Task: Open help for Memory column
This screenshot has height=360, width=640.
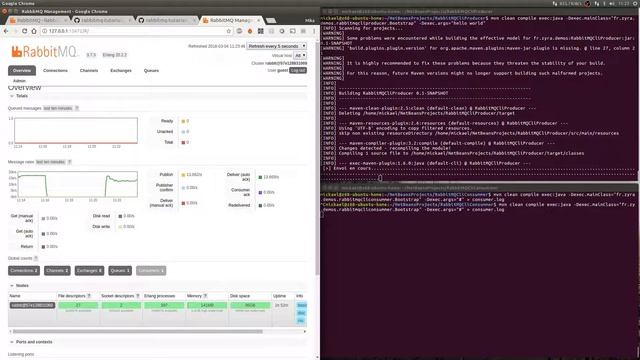Action: coord(205,296)
